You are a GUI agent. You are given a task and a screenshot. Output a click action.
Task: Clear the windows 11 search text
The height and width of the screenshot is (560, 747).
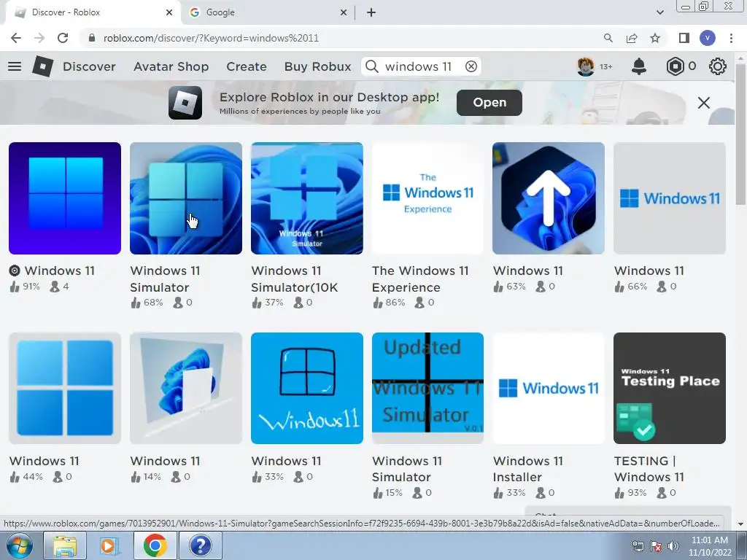[471, 66]
